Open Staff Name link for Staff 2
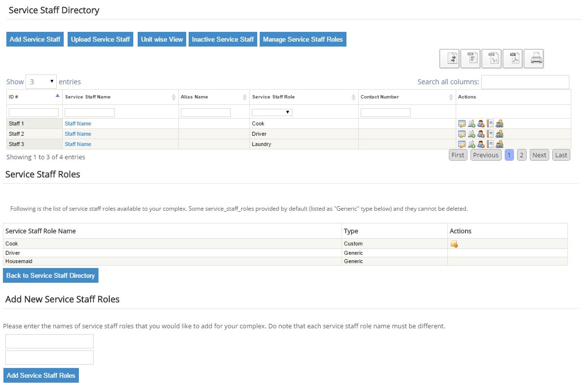This screenshot has width=588, height=392. point(78,134)
